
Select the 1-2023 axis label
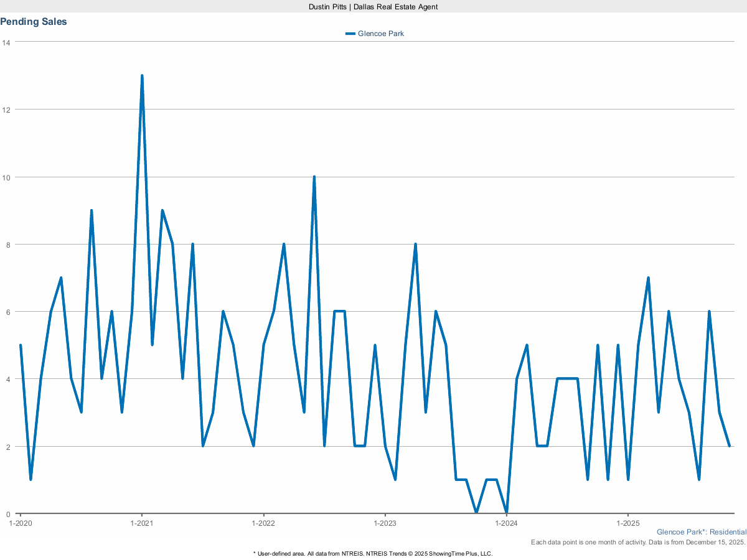tap(386, 523)
